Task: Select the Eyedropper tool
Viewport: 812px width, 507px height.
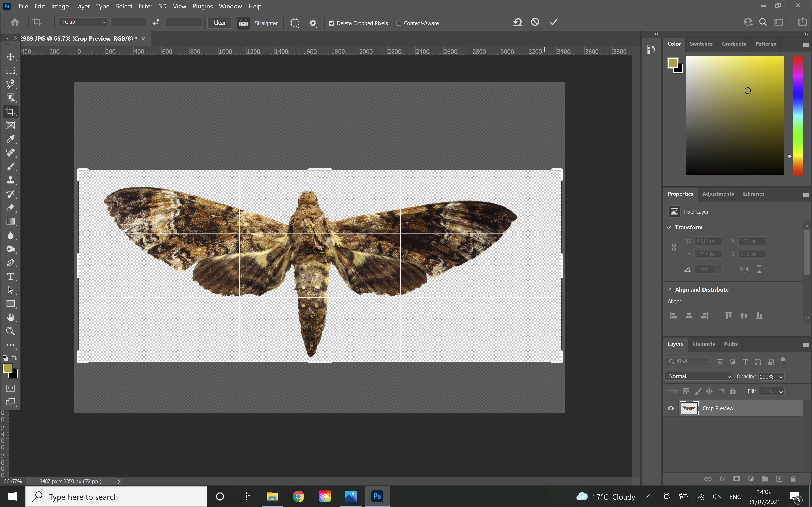Action: (10, 139)
